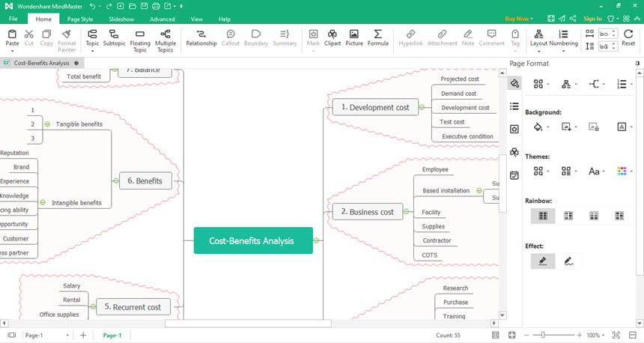The height and width of the screenshot is (343, 644).
Task: Add Multiple Topics
Action: [x=165, y=40]
